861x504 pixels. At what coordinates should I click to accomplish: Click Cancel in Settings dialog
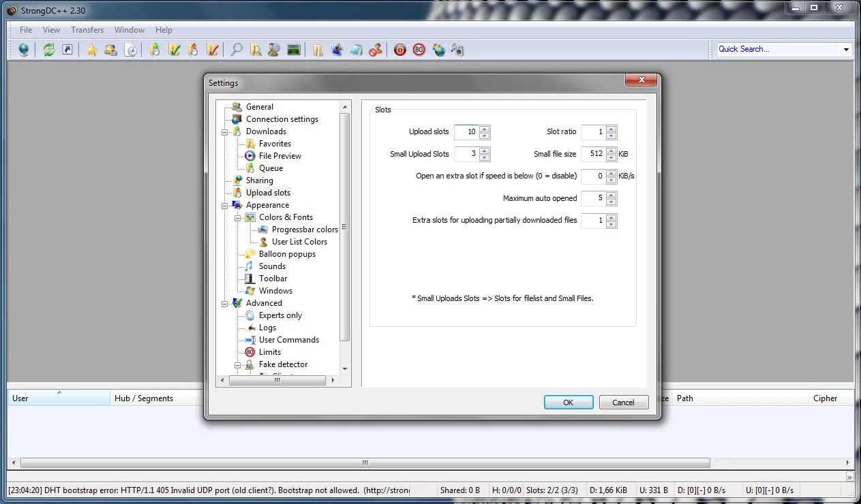pyautogui.click(x=624, y=403)
